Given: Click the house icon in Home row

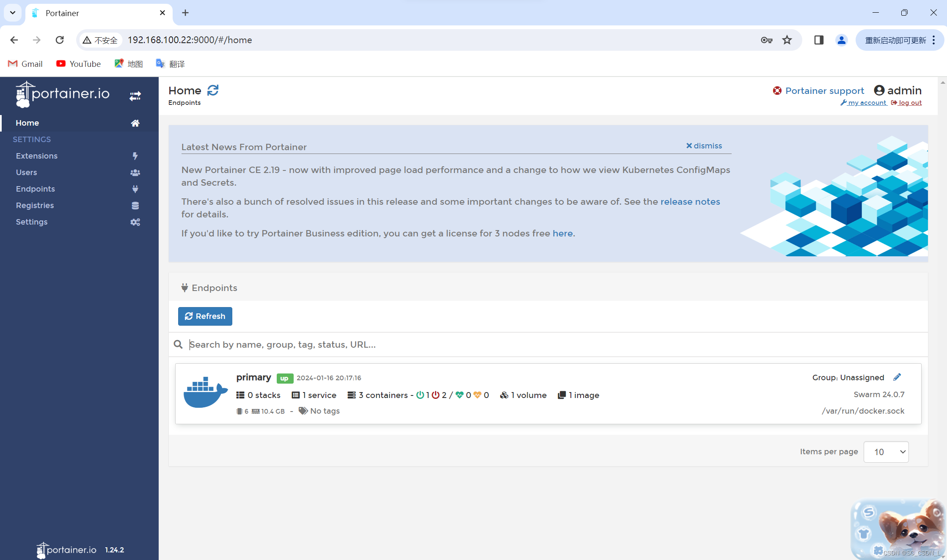Looking at the screenshot, I should pos(135,123).
